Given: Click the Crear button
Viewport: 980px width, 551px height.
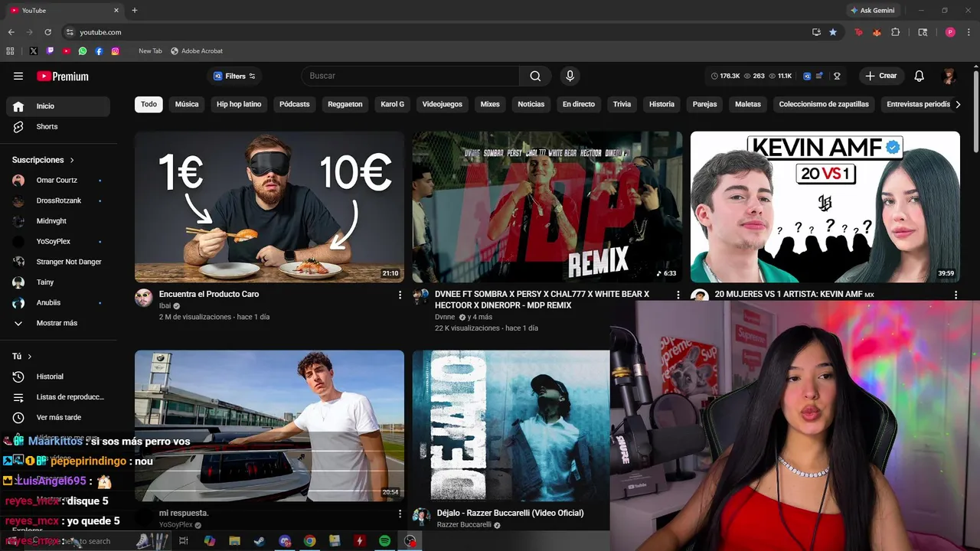Looking at the screenshot, I should coord(881,76).
